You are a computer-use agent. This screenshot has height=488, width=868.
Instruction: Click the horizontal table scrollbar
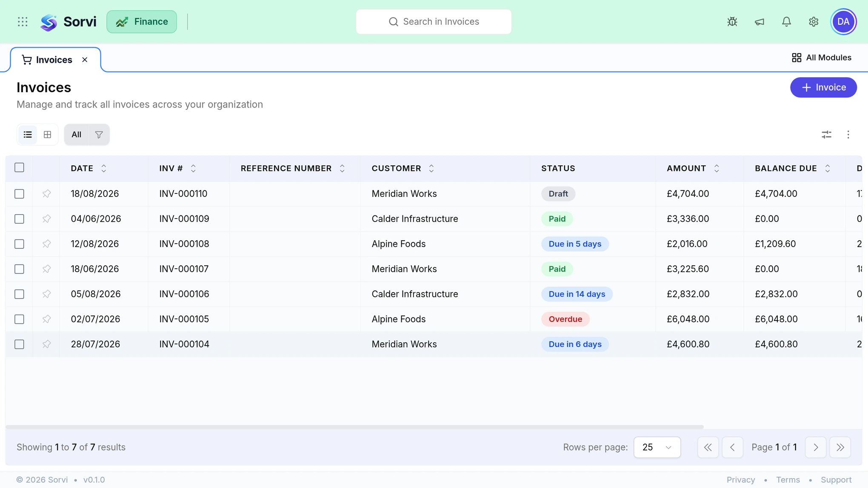click(354, 427)
